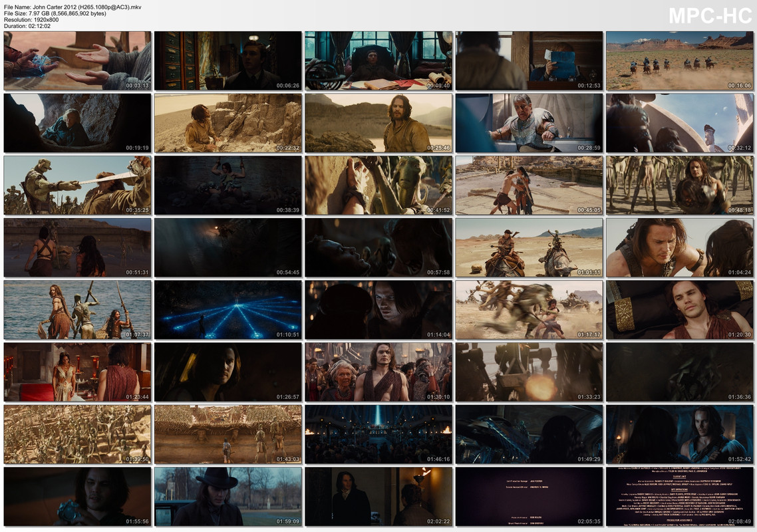
Task: Select the river scene thumbnail at 01:07:37
Action: 77,310
